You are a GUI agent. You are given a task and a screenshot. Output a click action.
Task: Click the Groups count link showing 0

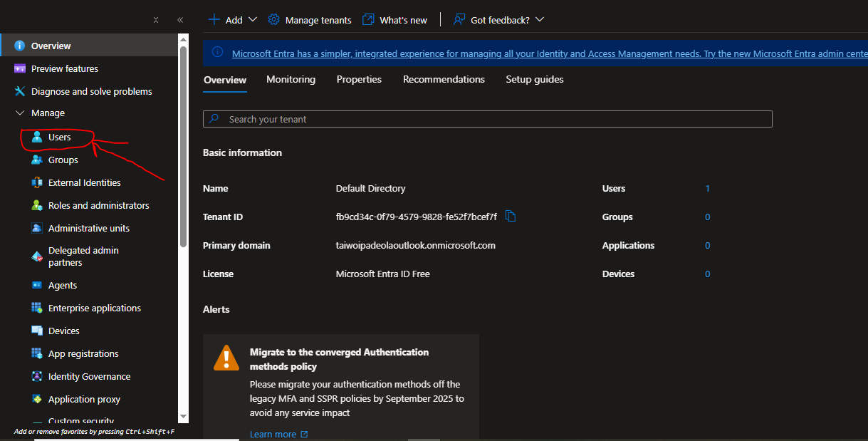click(x=708, y=217)
